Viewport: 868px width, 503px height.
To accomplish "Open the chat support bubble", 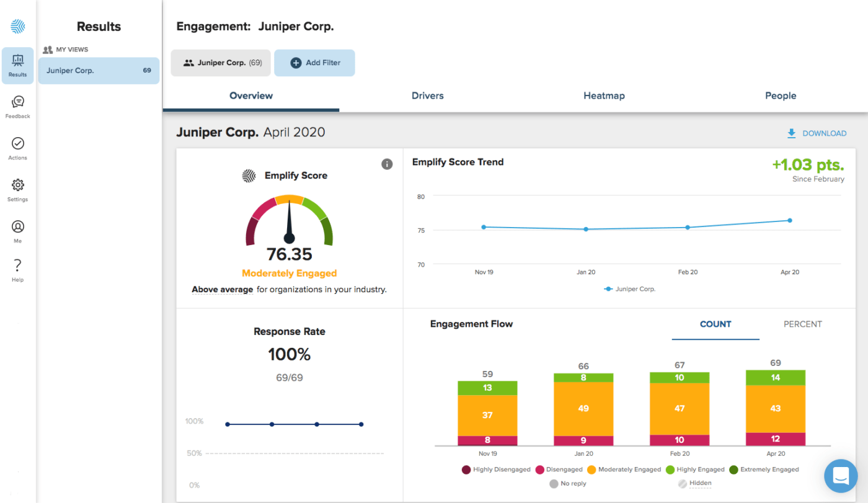I will (841, 476).
